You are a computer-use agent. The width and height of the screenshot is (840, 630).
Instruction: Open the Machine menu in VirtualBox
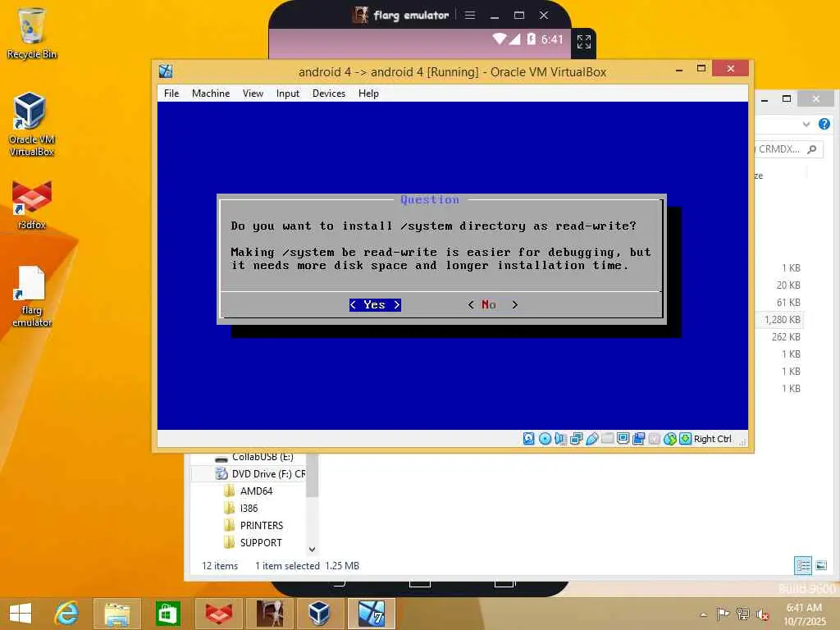(211, 94)
